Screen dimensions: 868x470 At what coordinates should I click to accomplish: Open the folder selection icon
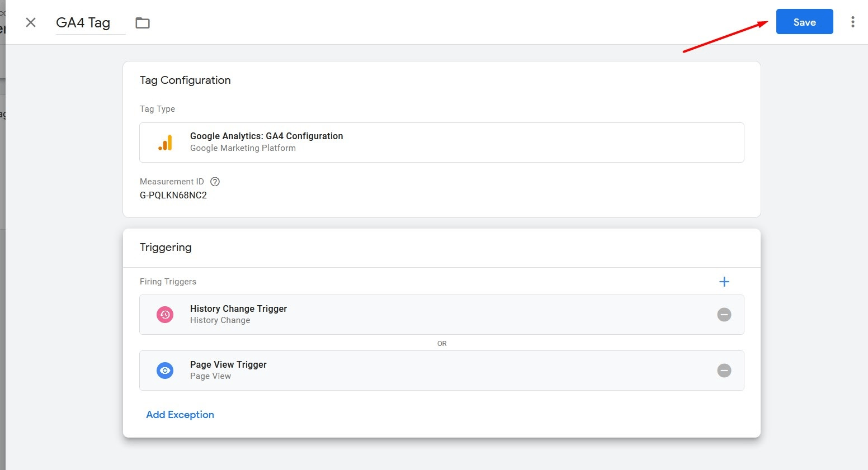(x=143, y=23)
